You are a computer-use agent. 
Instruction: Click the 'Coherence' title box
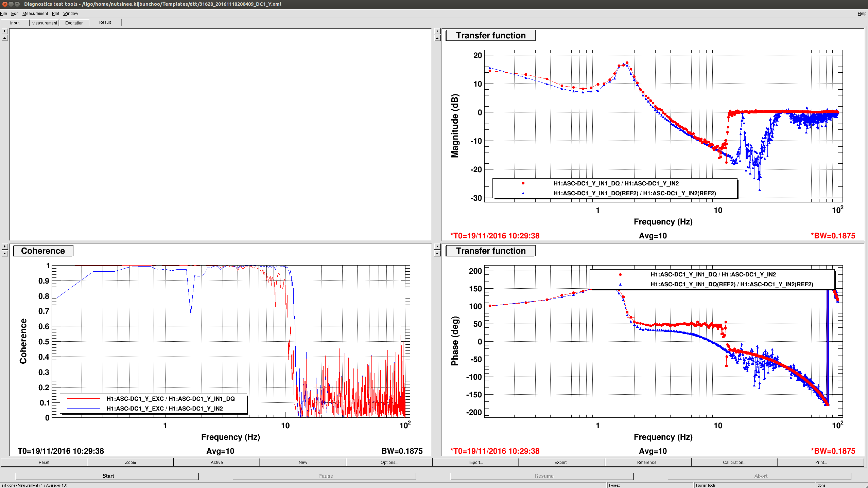pos(43,251)
